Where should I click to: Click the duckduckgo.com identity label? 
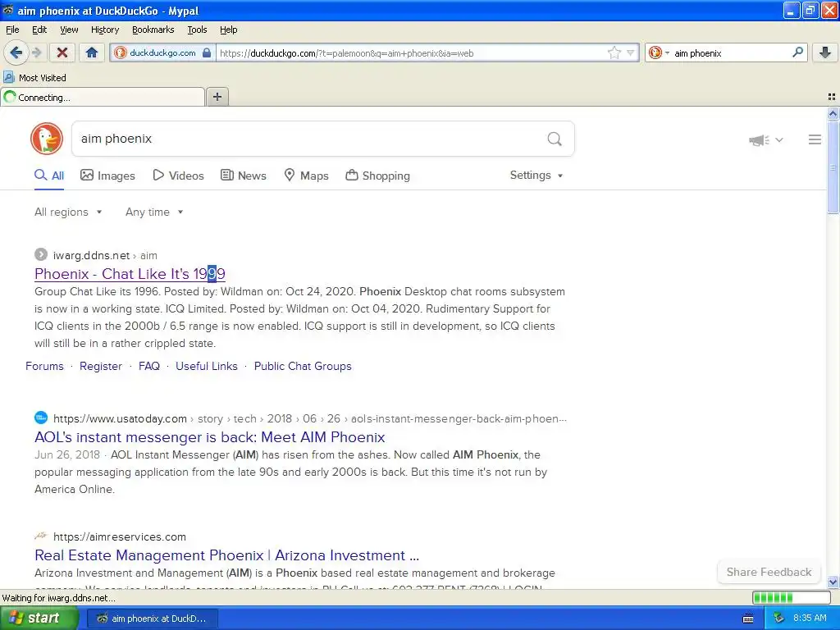(162, 52)
